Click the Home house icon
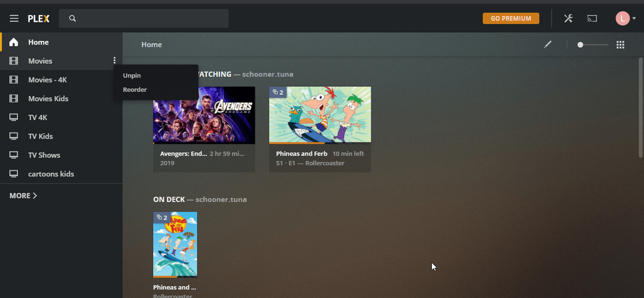This screenshot has width=644, height=298. point(14,42)
